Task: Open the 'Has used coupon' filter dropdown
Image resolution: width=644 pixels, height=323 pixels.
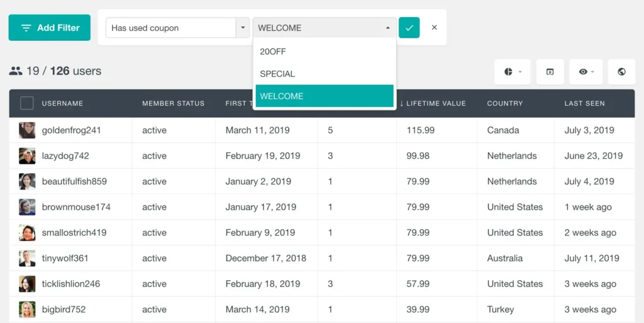Action: tap(177, 28)
